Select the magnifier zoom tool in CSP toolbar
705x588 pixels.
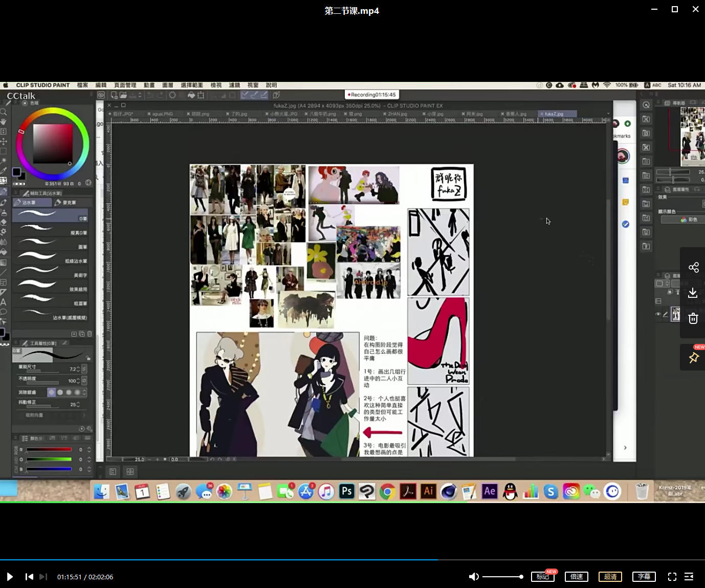click(x=4, y=112)
